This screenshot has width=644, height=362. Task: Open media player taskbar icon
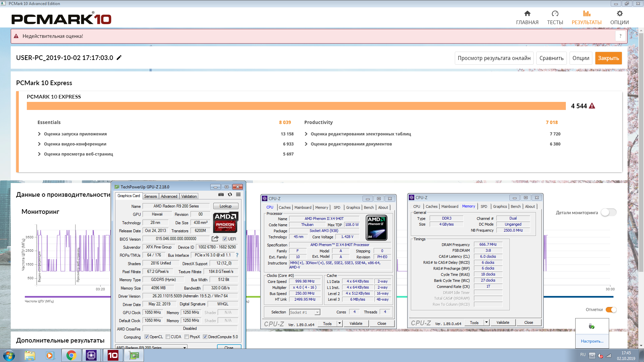point(50,355)
